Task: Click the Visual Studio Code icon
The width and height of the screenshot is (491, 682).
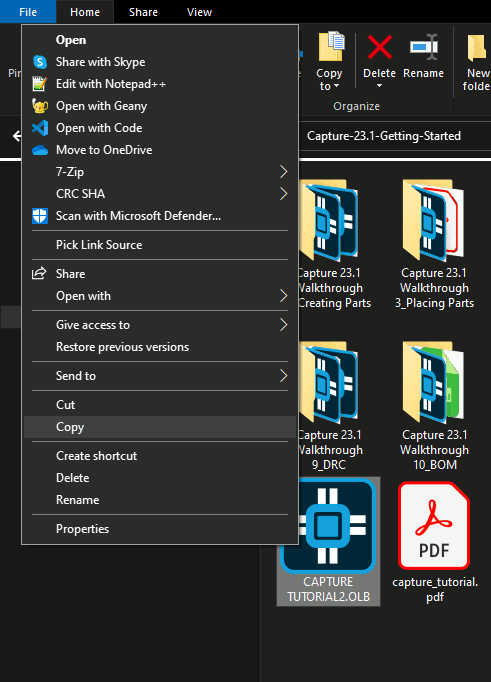Action: click(x=40, y=128)
